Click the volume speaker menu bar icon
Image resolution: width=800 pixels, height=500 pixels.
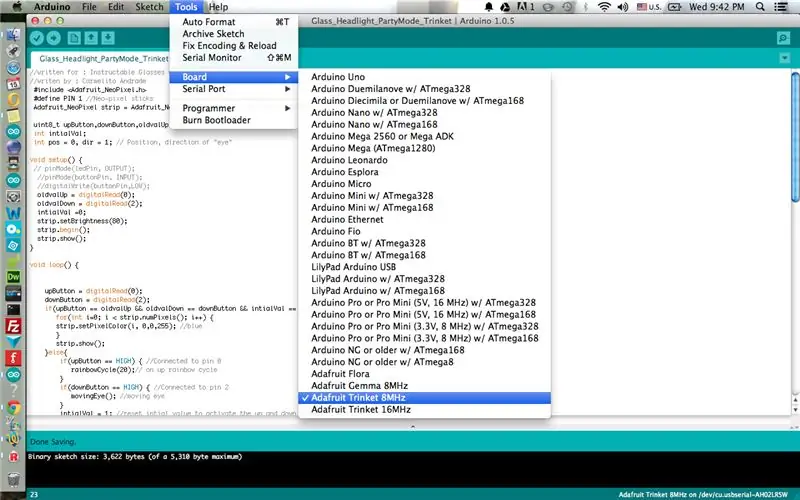coord(622,7)
